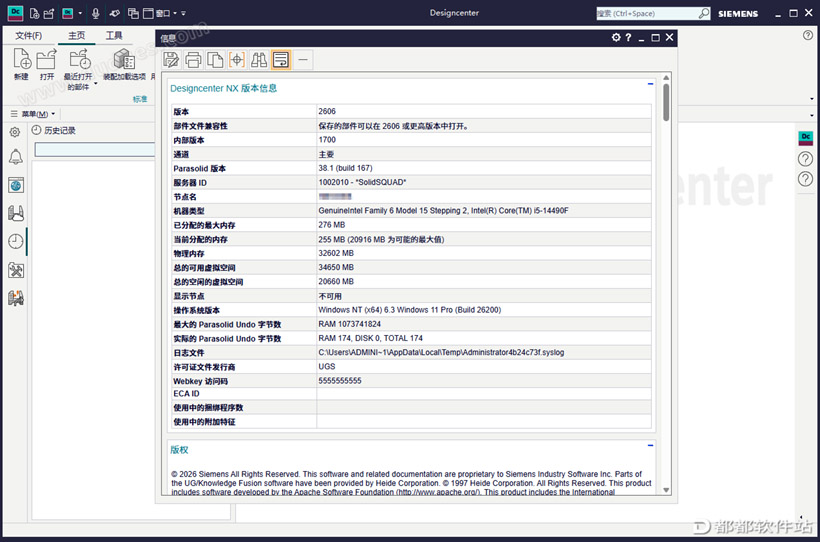
Task: Click the microphone voice command icon
Action: pos(96,14)
